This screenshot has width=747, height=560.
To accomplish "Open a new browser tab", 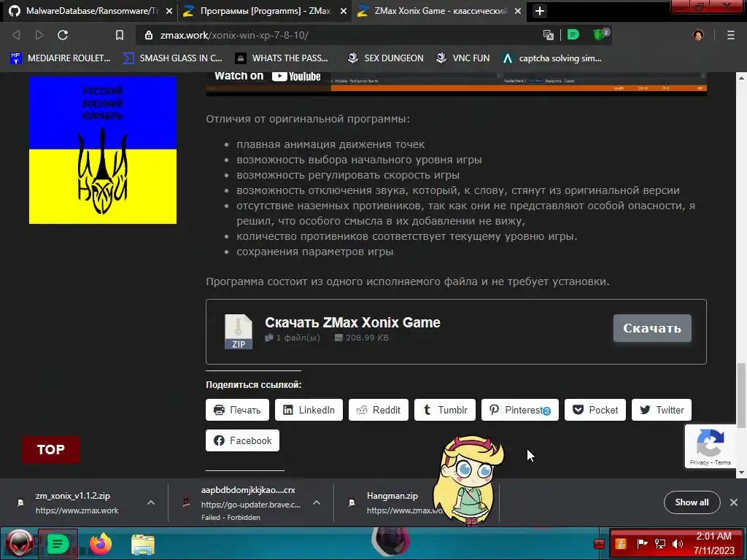I will pos(540,11).
